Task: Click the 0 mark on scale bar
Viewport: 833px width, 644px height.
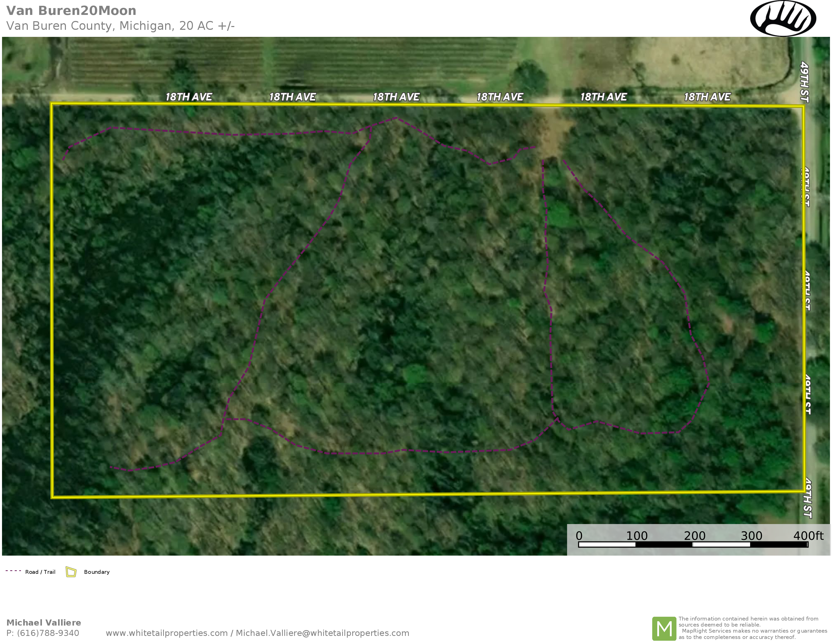Action: [579, 536]
